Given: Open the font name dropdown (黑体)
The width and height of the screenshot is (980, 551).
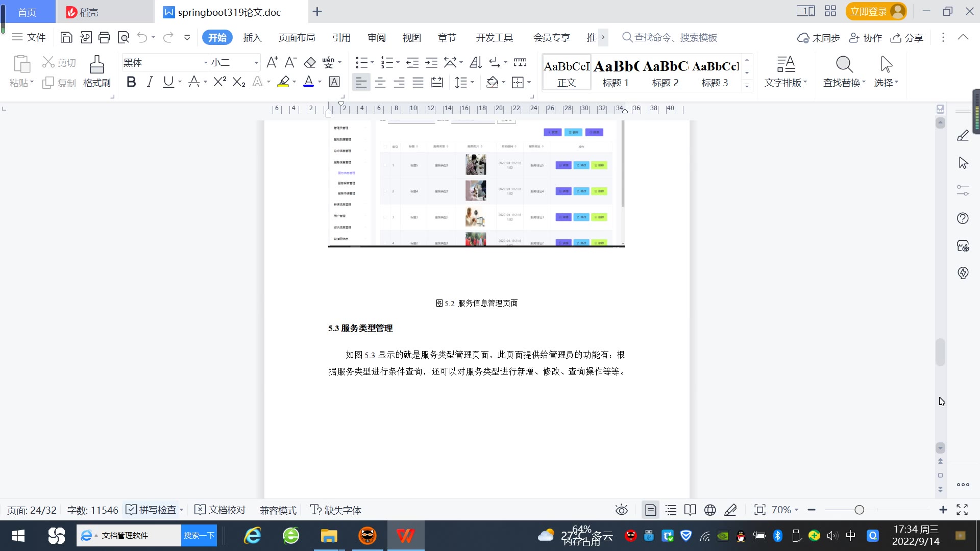Looking at the screenshot, I should pos(206,63).
